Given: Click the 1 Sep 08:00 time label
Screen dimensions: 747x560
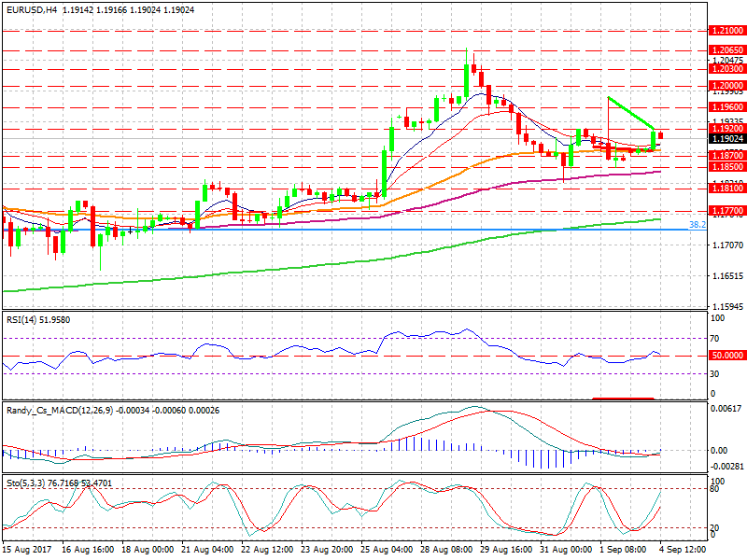Looking at the screenshot, I should click(623, 550).
